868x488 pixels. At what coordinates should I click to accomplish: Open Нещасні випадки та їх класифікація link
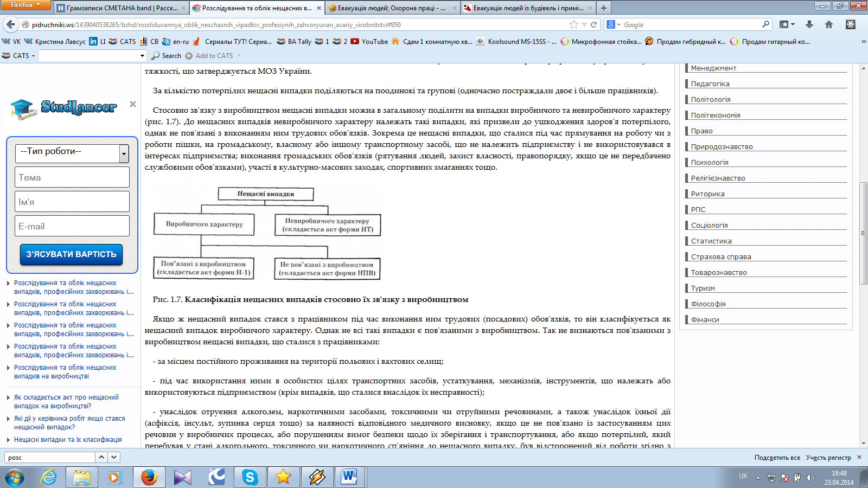coord(68,439)
